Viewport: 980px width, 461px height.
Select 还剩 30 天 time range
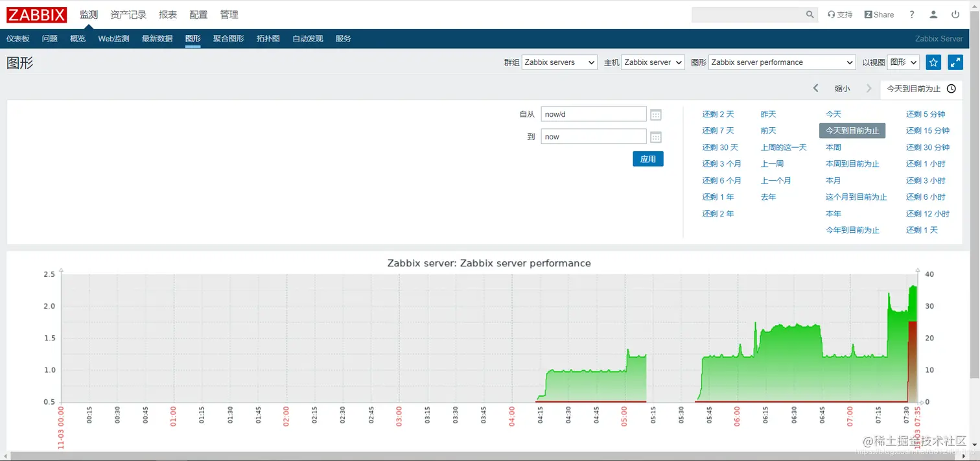point(720,147)
